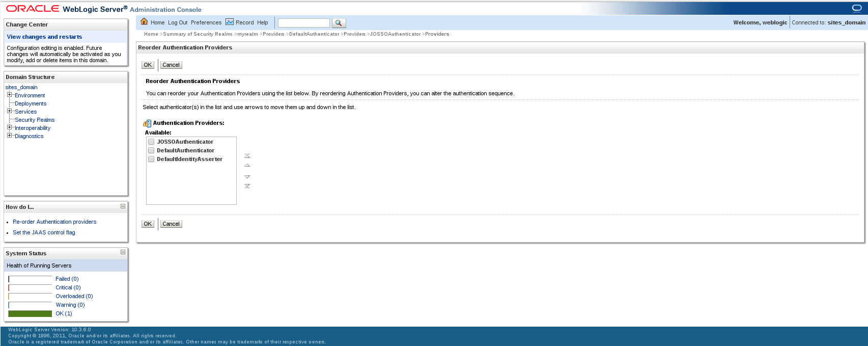Screen dimensions: 868x346
Task: Click the green OK health bar
Action: [30, 313]
